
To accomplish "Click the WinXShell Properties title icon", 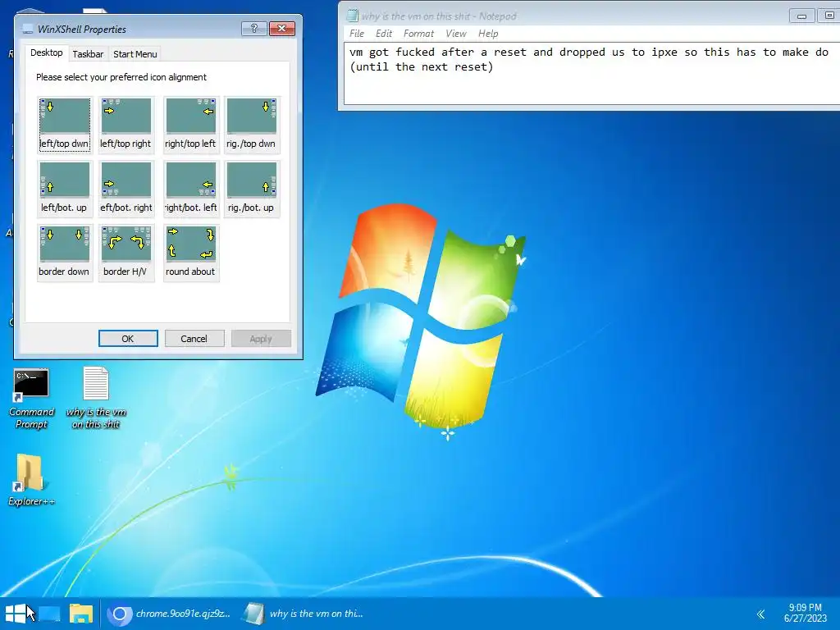I will [27, 29].
